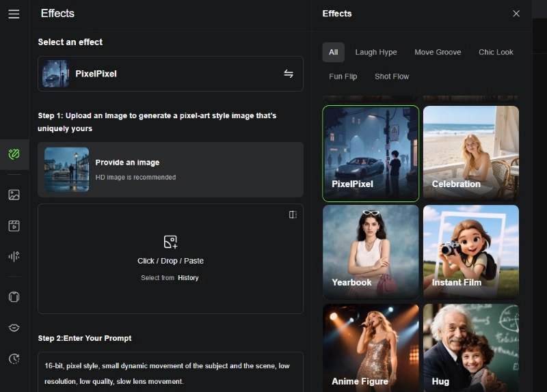Click the prompt text field

[170, 372]
